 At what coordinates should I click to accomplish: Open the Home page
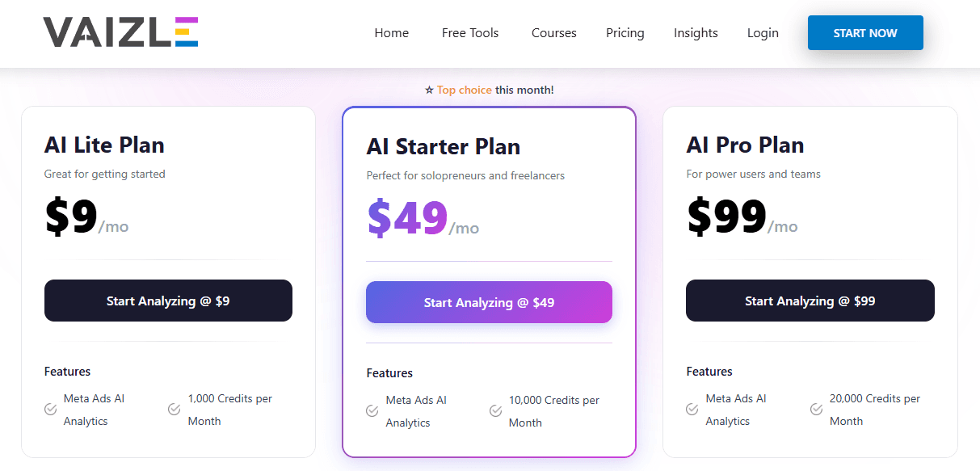coord(391,32)
